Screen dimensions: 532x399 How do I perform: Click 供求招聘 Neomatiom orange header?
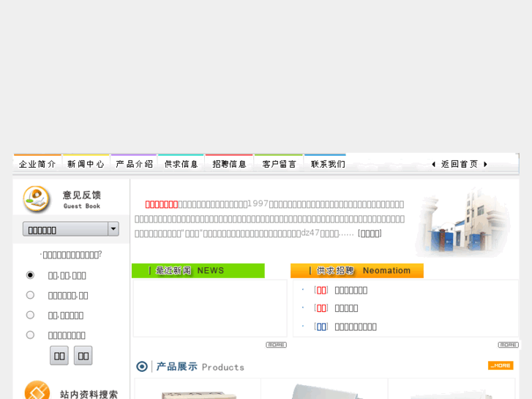(x=357, y=271)
